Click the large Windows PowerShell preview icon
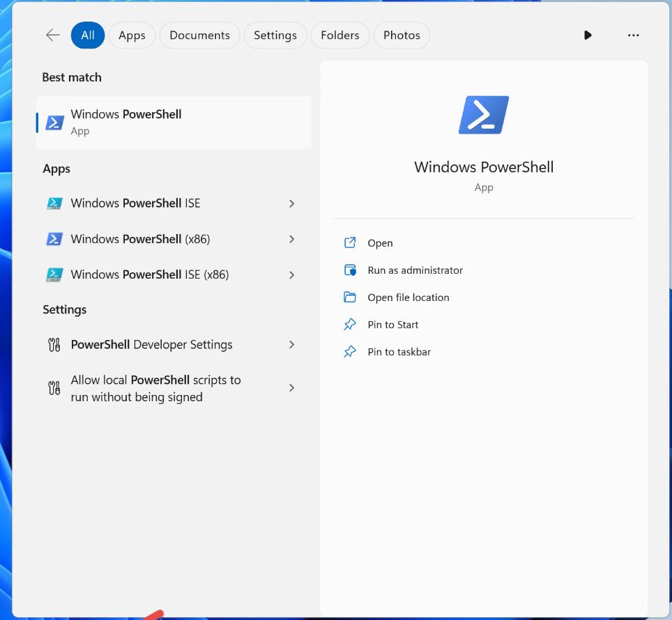This screenshot has width=672, height=620. click(484, 115)
